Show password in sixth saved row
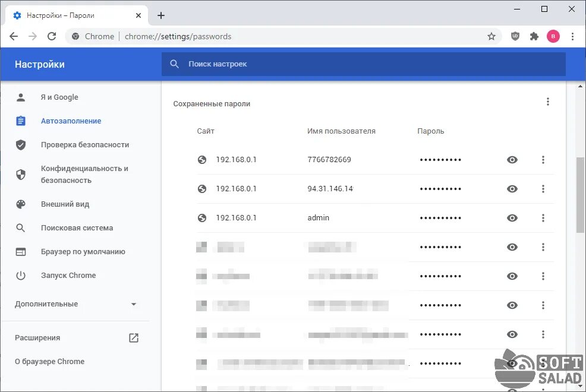 click(x=512, y=305)
